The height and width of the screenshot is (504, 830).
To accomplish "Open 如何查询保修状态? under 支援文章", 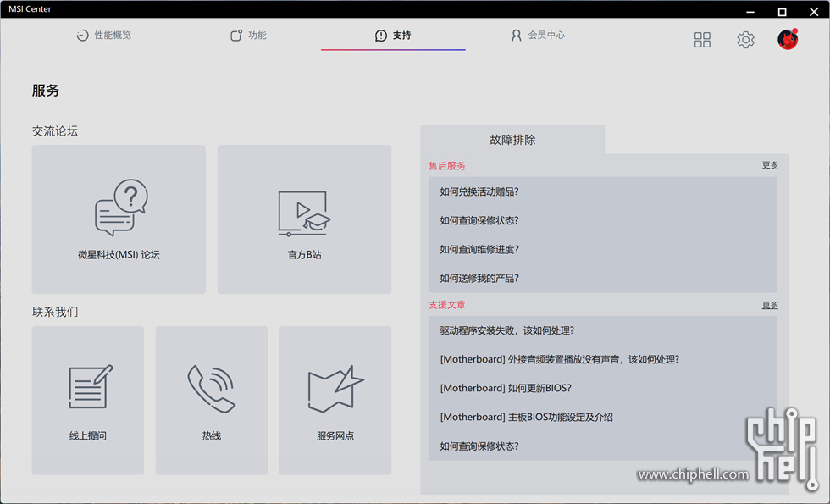I will [479, 446].
